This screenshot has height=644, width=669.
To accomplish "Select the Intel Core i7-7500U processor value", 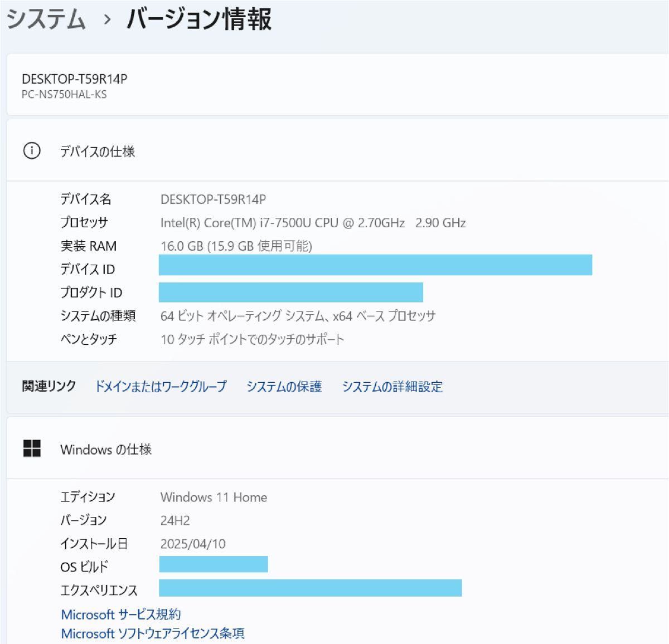I will point(313,223).
